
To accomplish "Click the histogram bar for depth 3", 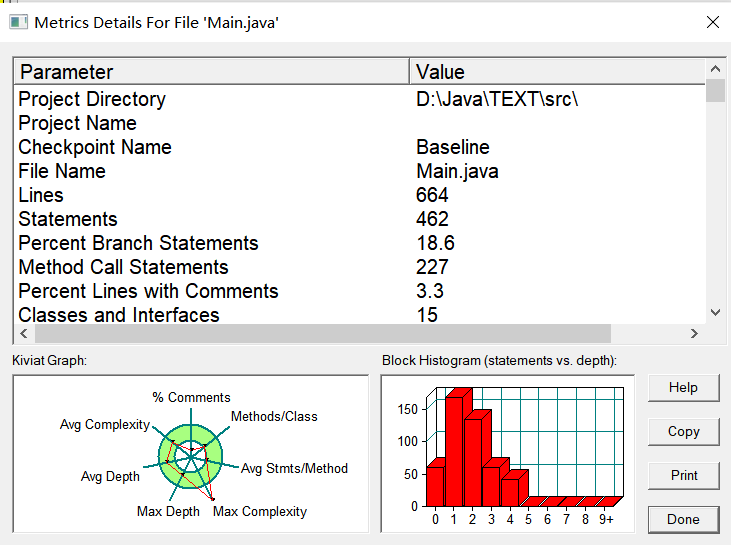I will click(492, 486).
